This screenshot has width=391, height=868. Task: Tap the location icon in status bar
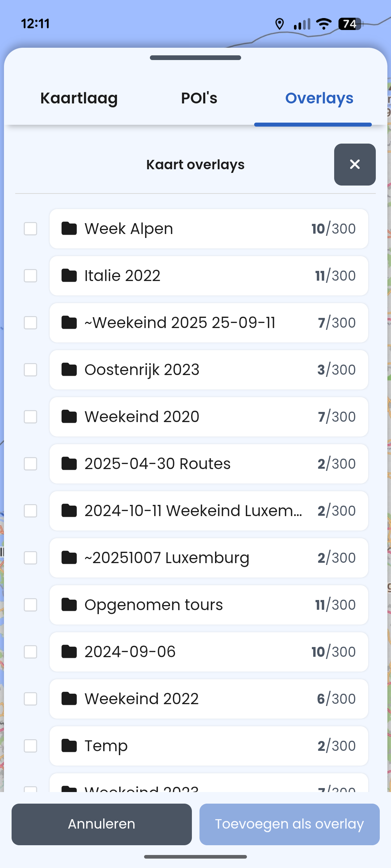tap(279, 24)
